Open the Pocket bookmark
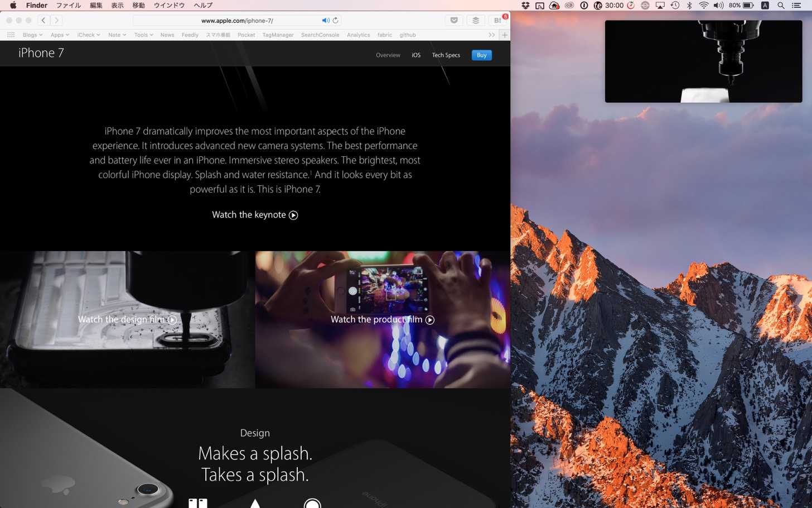Screen dimensions: 812x508 coord(246,35)
